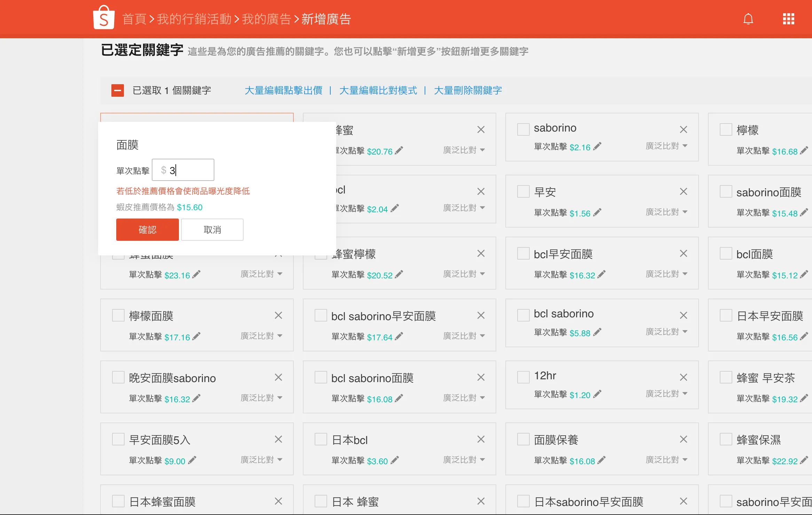The width and height of the screenshot is (812, 515).
Task: Remove the 日本蜂蜜面膜 keyword
Action: tap(278, 501)
